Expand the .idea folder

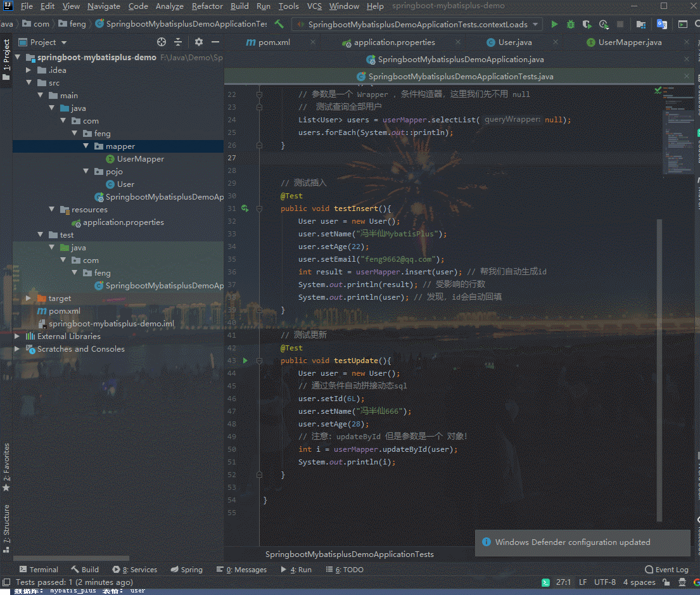[29, 70]
